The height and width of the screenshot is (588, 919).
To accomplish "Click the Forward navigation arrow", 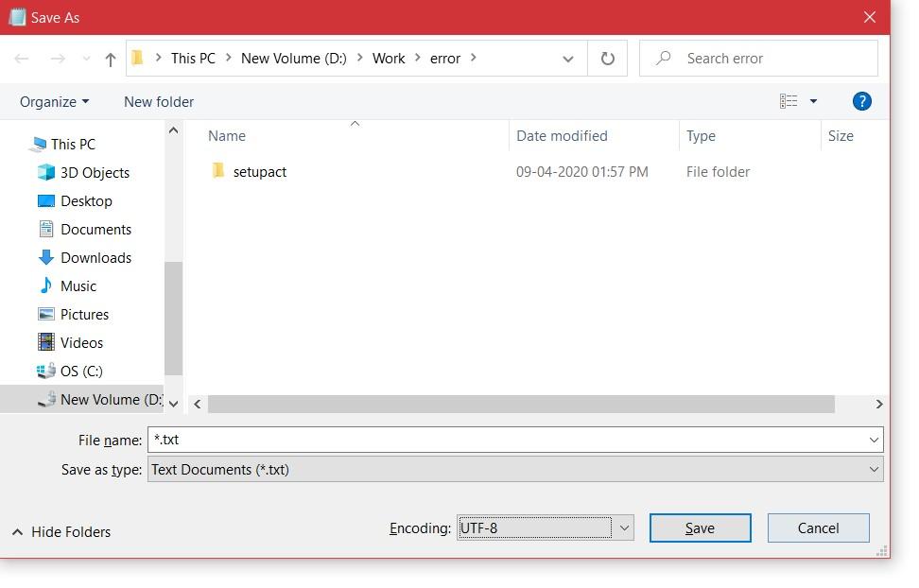I will coord(58,59).
